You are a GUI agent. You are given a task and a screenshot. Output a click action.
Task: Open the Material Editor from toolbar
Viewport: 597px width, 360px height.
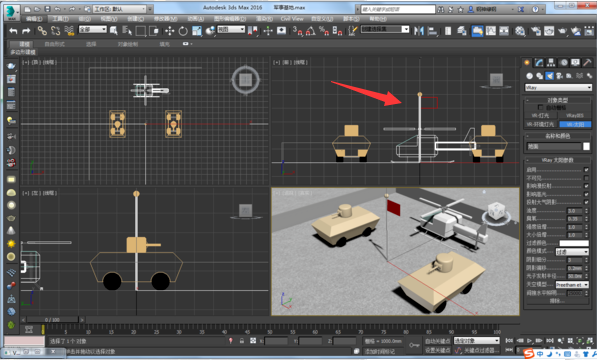(520, 31)
